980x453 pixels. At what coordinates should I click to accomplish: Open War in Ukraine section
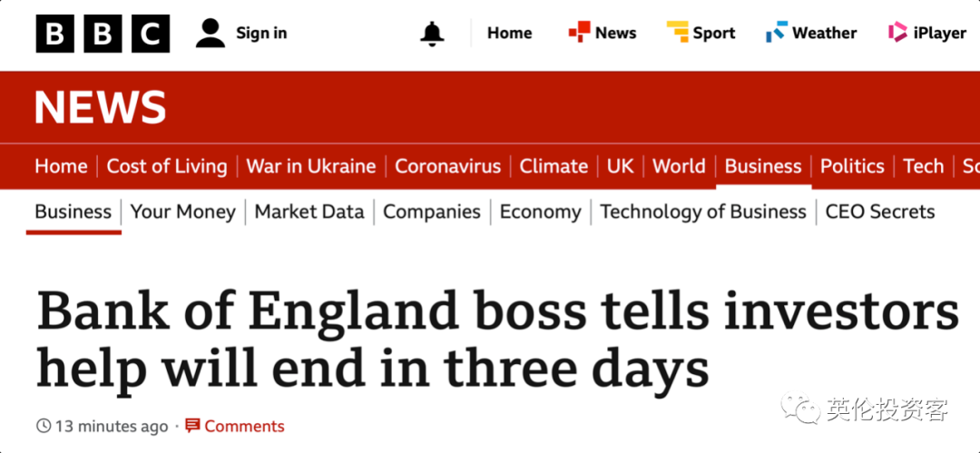pos(311,166)
